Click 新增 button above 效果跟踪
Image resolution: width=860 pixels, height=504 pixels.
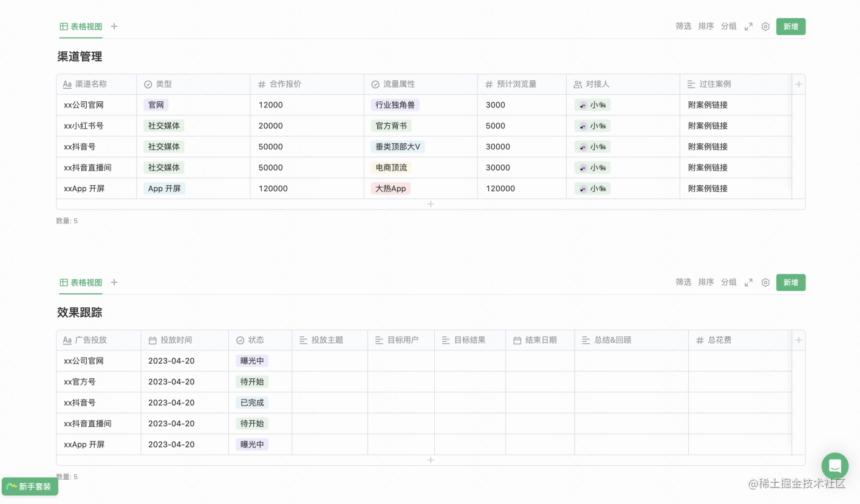coord(791,282)
